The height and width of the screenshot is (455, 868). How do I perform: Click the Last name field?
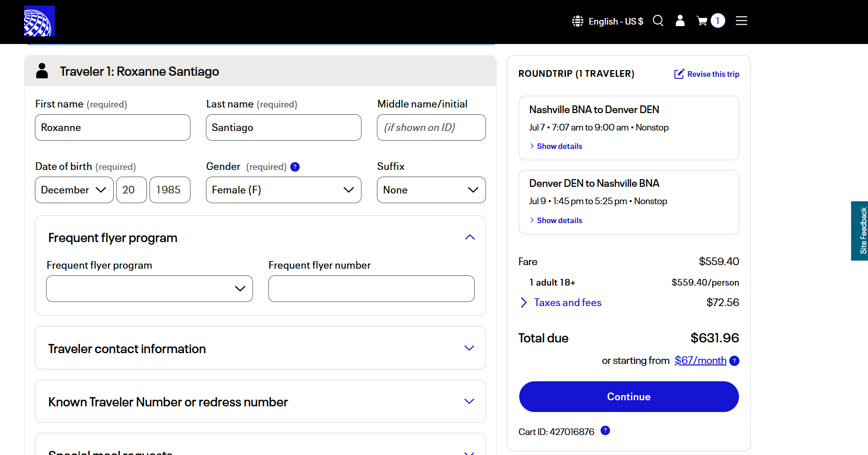(284, 127)
